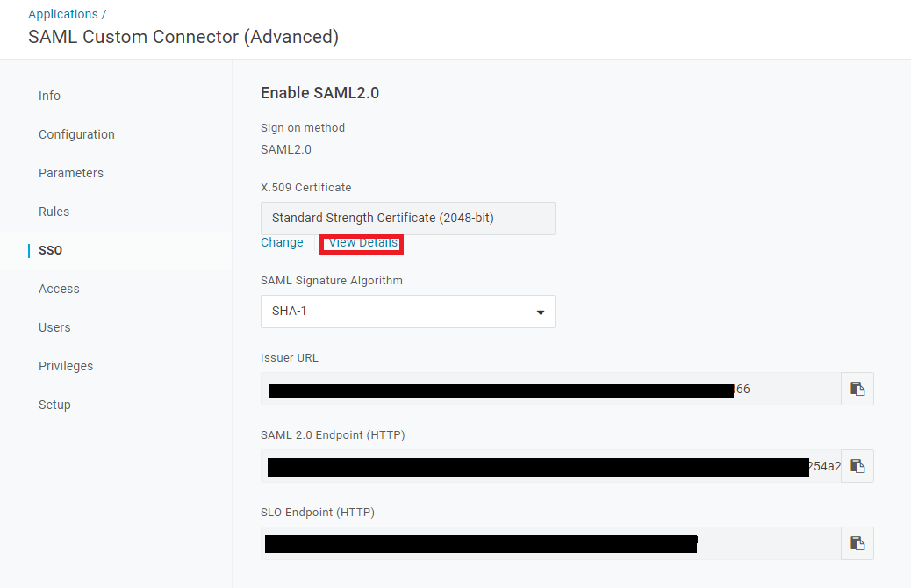Click the copy icon beside Issuer URL field

click(857, 389)
